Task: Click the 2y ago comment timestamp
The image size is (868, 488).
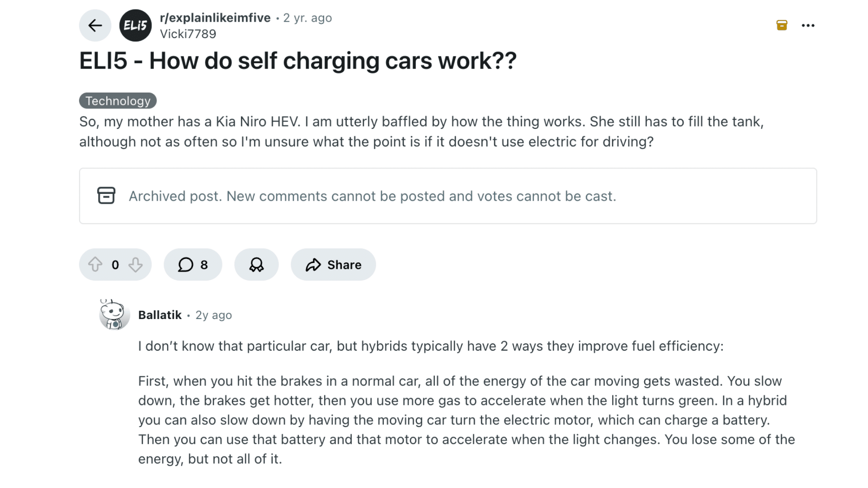Action: pyautogui.click(x=213, y=315)
